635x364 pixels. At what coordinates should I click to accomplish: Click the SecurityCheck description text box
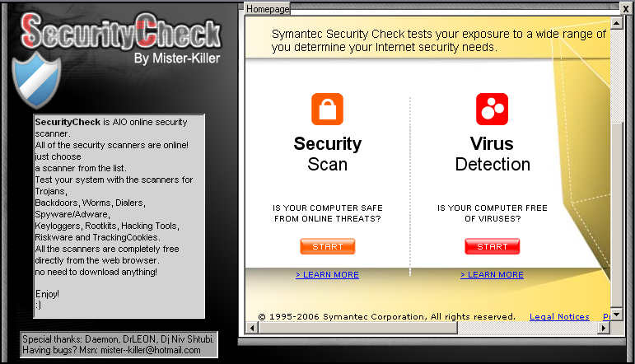tap(119, 217)
